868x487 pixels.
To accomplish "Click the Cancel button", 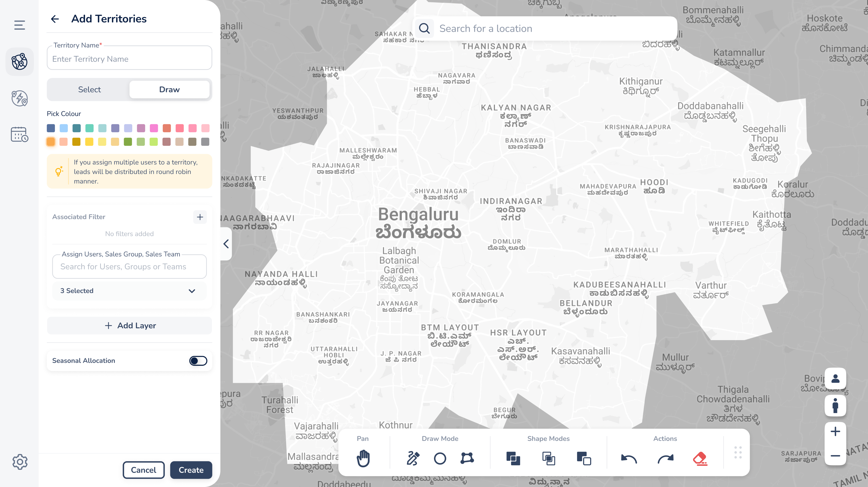I will [143, 470].
